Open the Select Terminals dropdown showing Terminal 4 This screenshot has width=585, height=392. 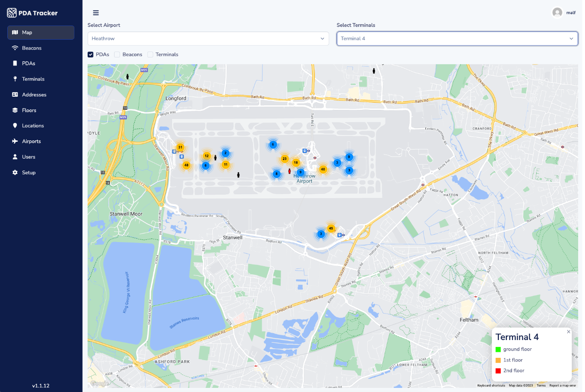[x=458, y=39]
